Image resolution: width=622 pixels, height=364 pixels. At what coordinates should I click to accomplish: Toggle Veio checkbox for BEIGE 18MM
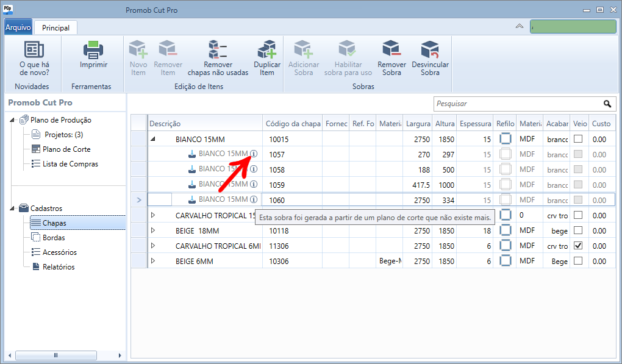[x=578, y=230]
